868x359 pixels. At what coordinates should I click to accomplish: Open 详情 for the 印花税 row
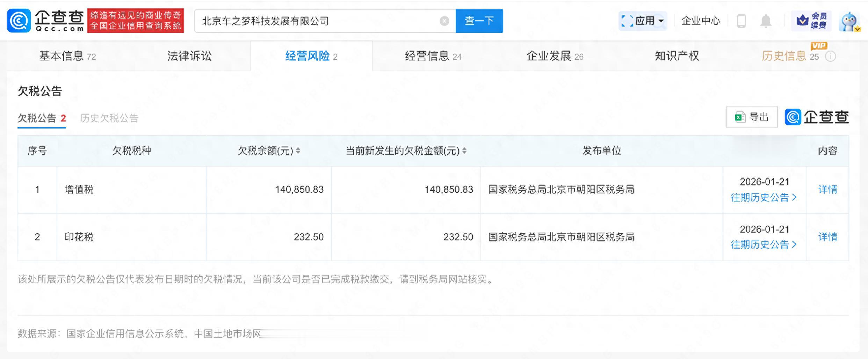828,237
